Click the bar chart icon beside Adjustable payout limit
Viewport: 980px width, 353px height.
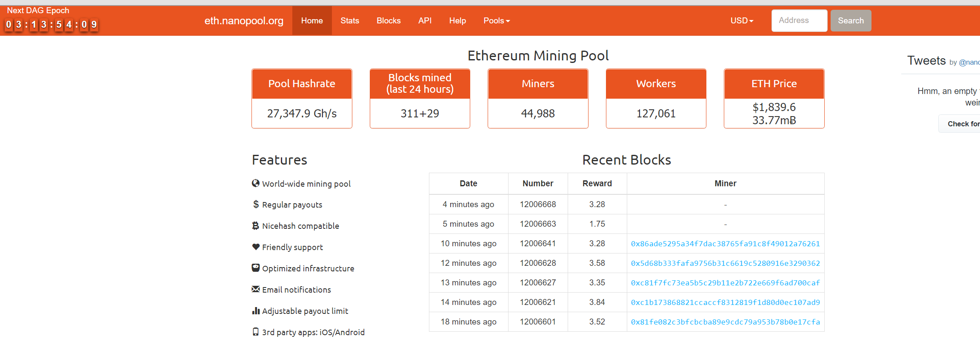[x=256, y=311]
